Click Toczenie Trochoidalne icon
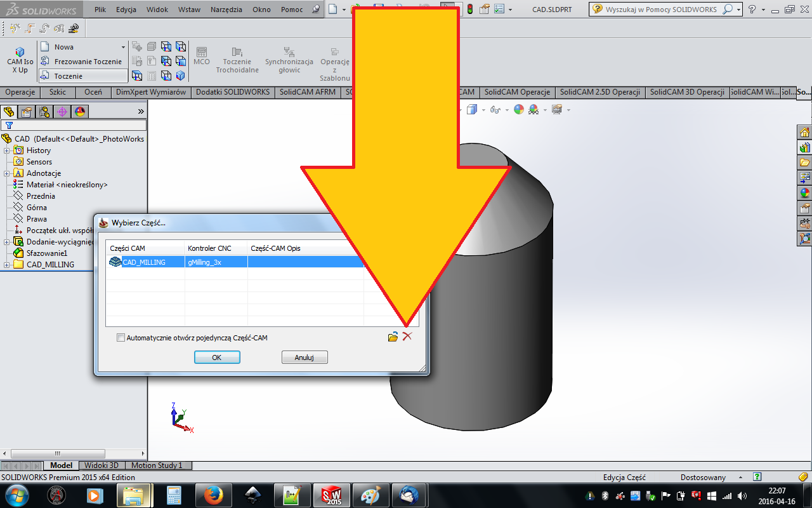Screen dimensions: 812x508 point(237,60)
